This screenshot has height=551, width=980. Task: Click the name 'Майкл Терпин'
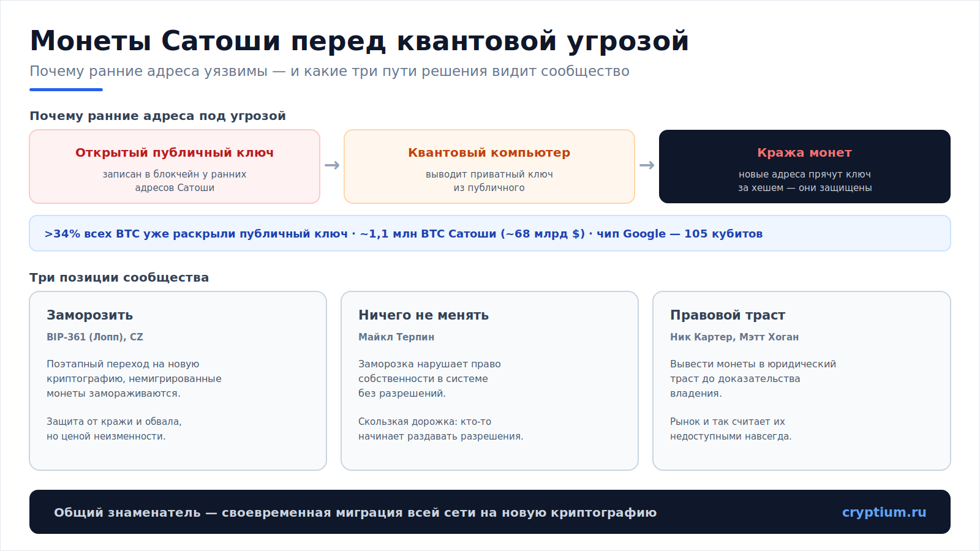(x=396, y=337)
